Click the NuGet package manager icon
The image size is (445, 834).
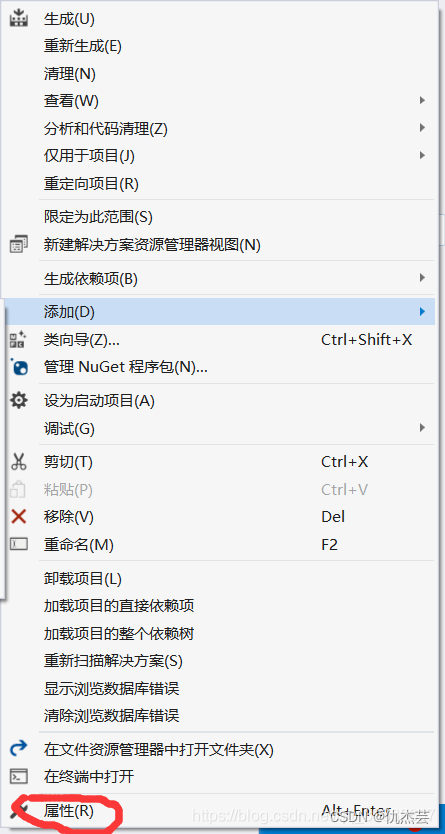tap(19, 367)
